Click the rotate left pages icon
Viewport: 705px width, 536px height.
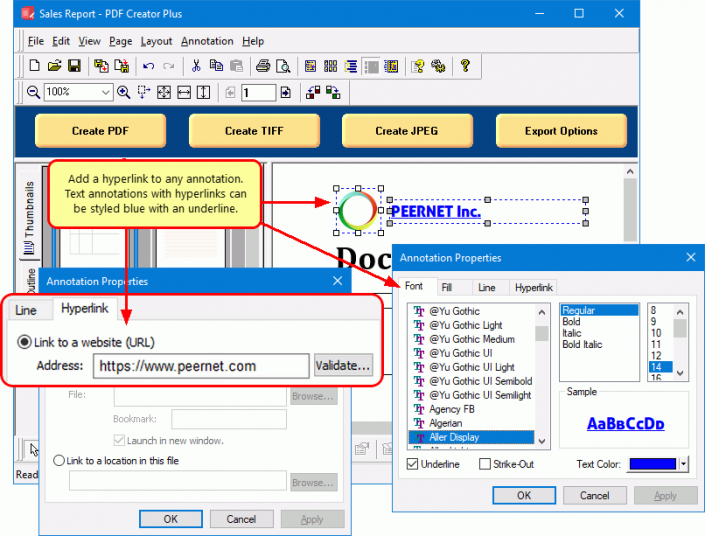313,92
